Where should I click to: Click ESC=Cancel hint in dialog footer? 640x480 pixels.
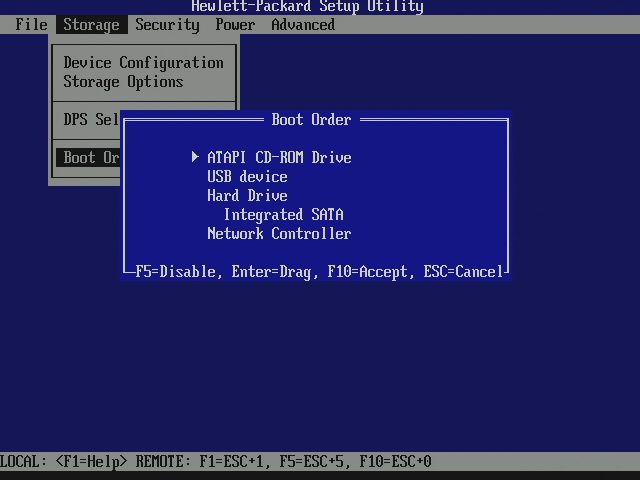(463, 272)
